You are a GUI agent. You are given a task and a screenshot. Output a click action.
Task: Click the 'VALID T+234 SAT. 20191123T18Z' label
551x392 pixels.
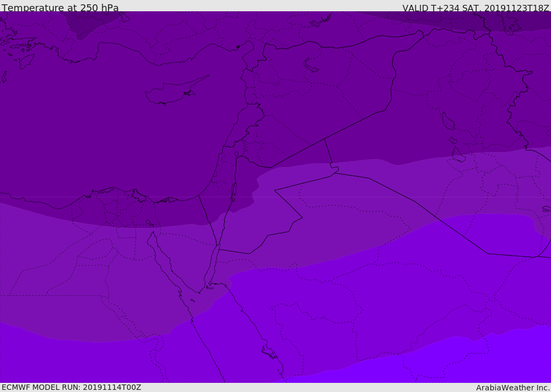click(476, 8)
